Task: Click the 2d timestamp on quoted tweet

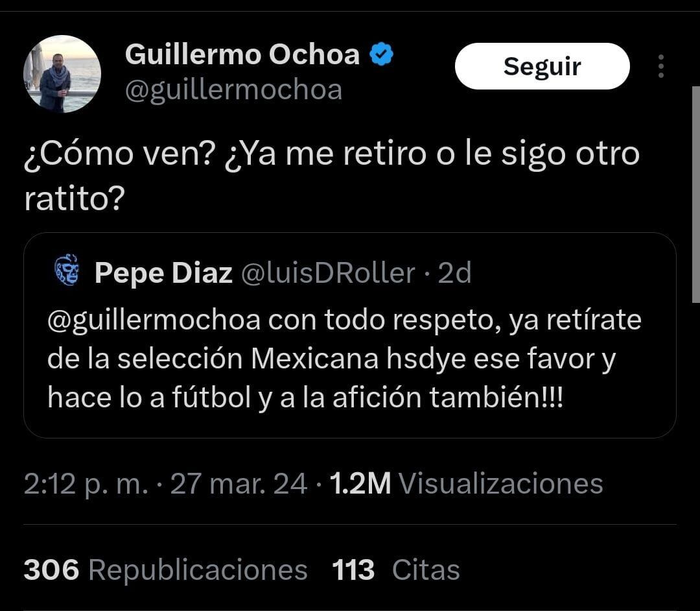Action: pos(454,274)
